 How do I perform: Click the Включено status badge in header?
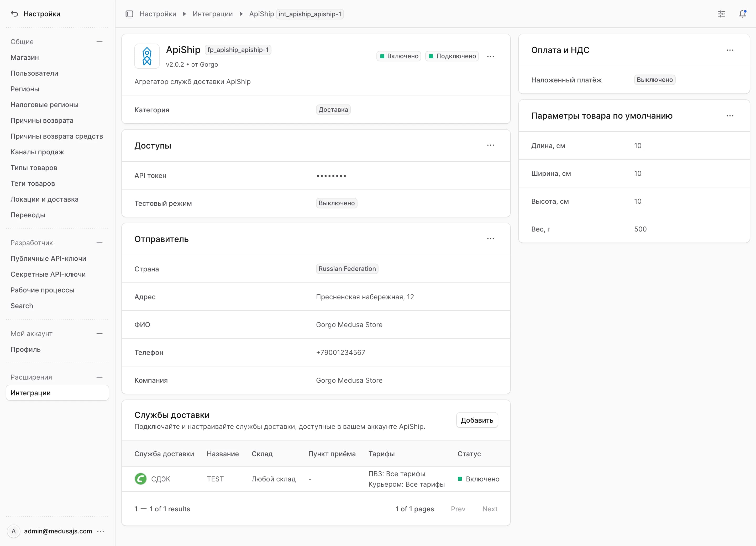click(x=399, y=56)
